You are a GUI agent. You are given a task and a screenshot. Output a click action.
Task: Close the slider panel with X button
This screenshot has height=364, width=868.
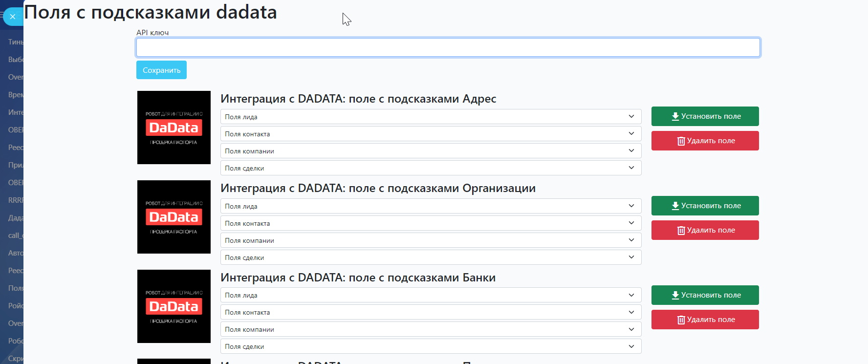click(x=13, y=17)
